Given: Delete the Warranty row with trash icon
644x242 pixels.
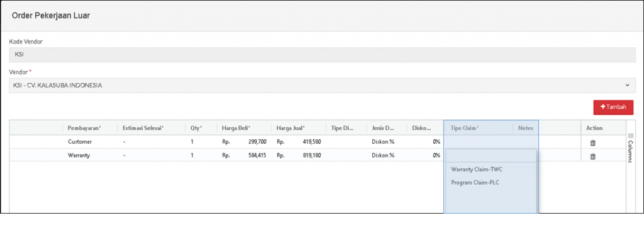Looking at the screenshot, I should coord(592,156).
